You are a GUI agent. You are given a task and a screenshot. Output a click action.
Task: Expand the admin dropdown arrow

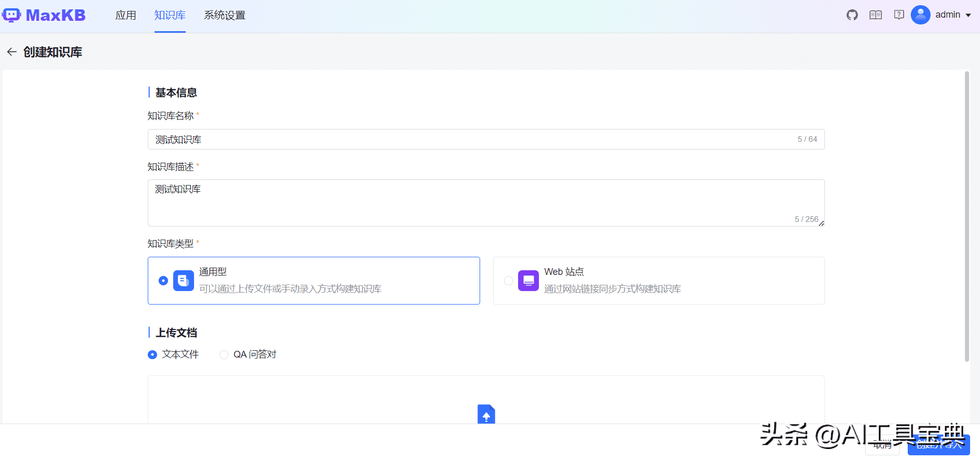[x=968, y=15]
